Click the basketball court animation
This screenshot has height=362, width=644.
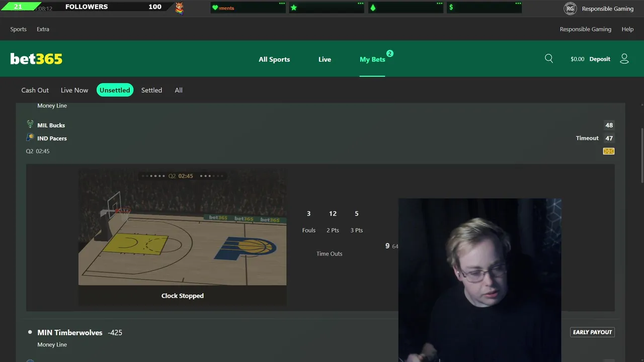(x=182, y=227)
